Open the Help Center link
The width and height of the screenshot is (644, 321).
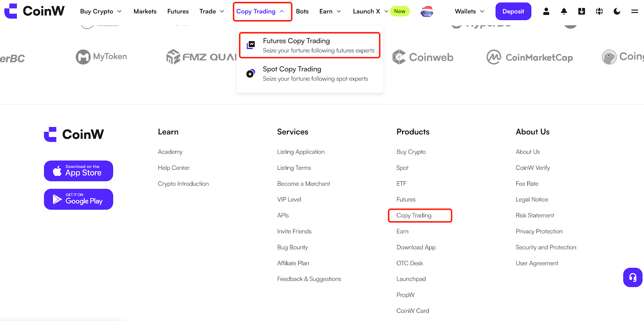173,168
